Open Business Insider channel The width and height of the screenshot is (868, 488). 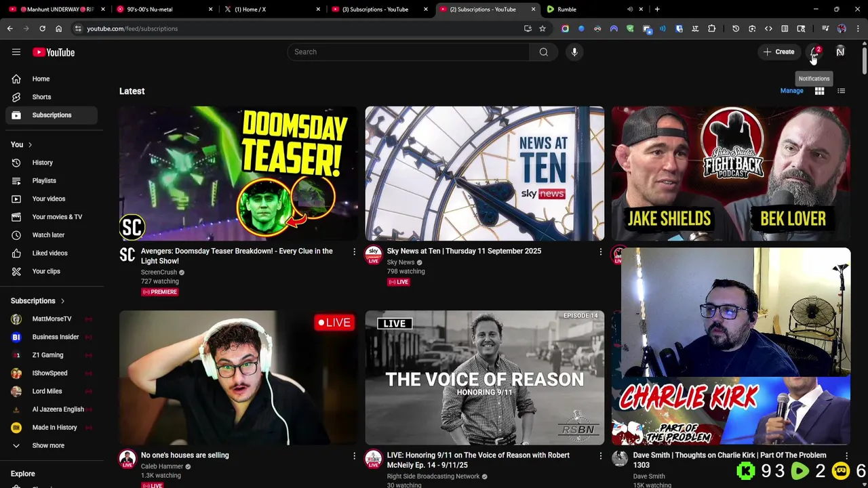(x=52, y=337)
